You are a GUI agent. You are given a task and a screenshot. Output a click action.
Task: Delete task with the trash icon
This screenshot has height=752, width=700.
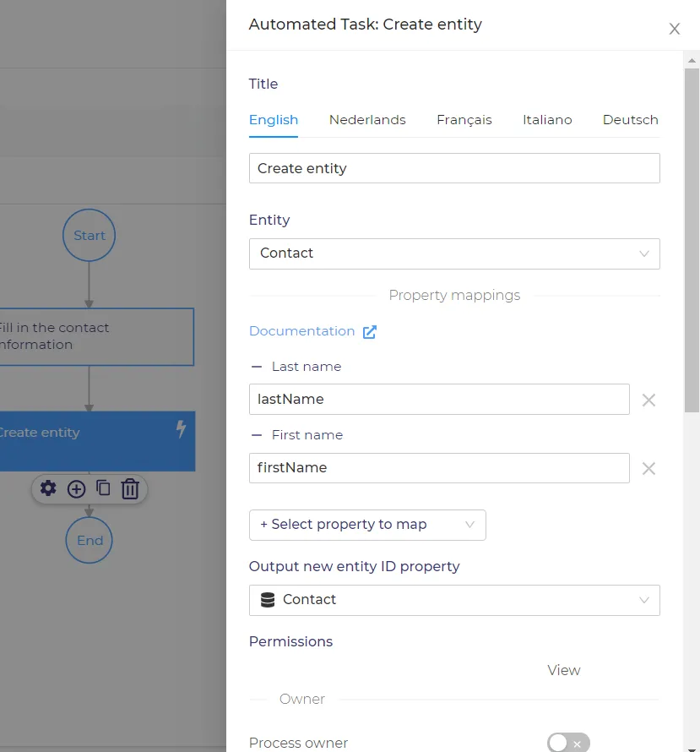[130, 489]
